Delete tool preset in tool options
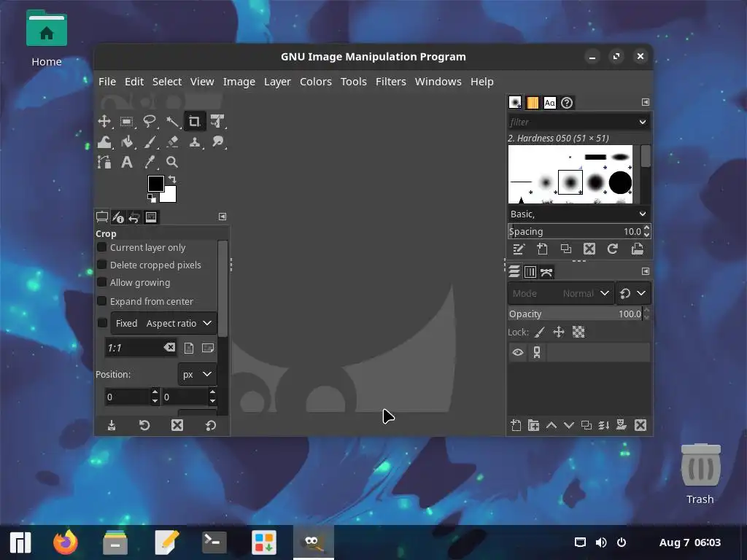 tap(177, 425)
